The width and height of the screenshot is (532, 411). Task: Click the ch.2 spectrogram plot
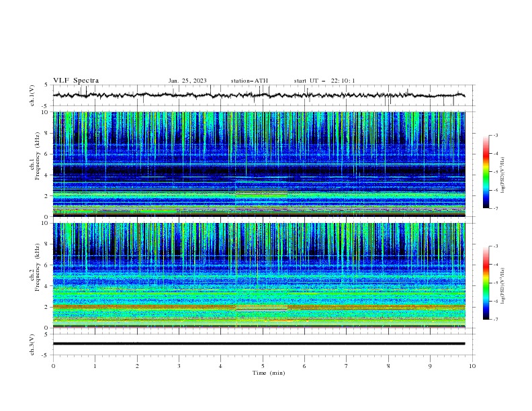click(x=259, y=275)
